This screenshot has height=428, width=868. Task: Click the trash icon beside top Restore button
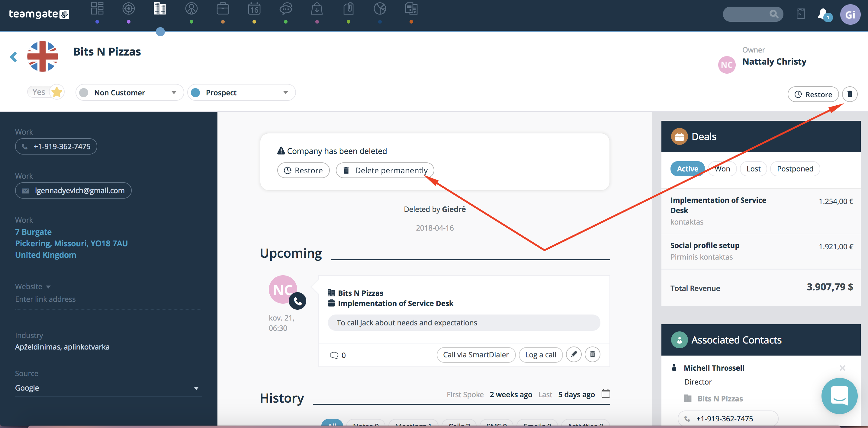pyautogui.click(x=850, y=94)
